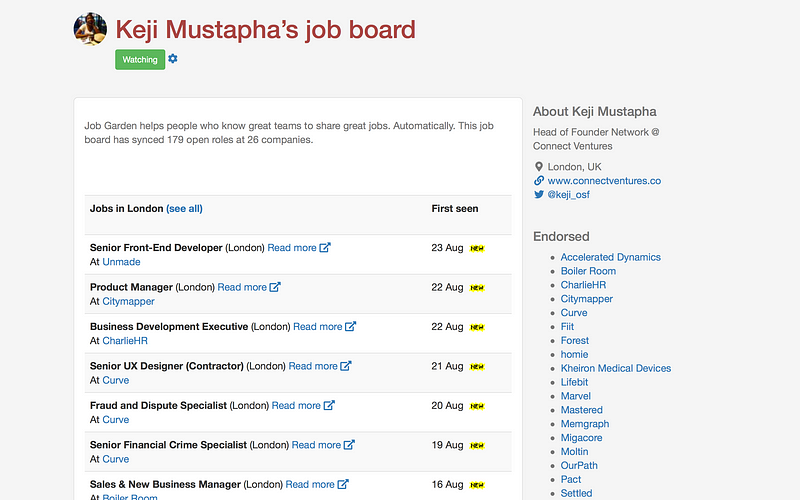
Task: Open Fiit in Endorsed list
Action: pos(567,327)
